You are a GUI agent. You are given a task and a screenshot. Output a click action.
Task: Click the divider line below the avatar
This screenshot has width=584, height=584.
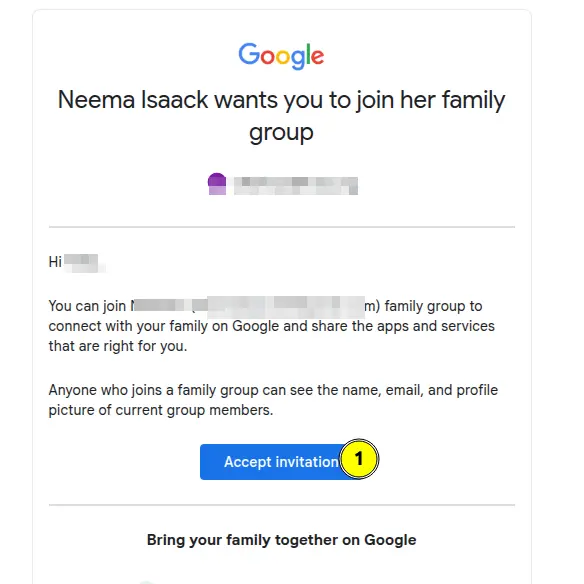[x=282, y=226]
